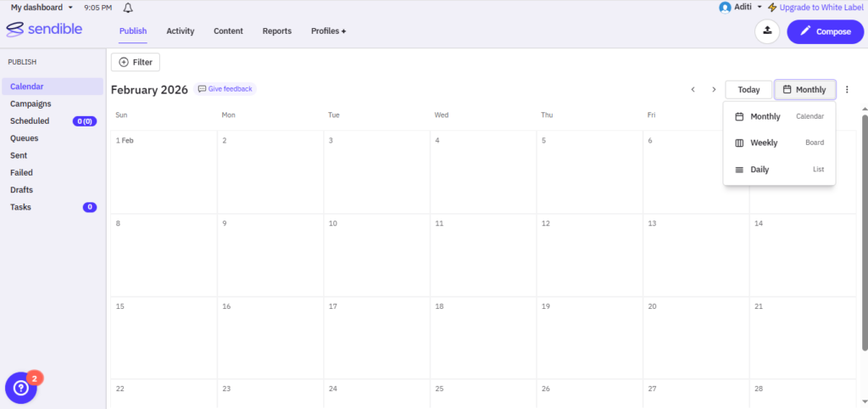Viewport: 868px width, 409px height.
Task: Click the Tasks count badge
Action: pyautogui.click(x=90, y=207)
